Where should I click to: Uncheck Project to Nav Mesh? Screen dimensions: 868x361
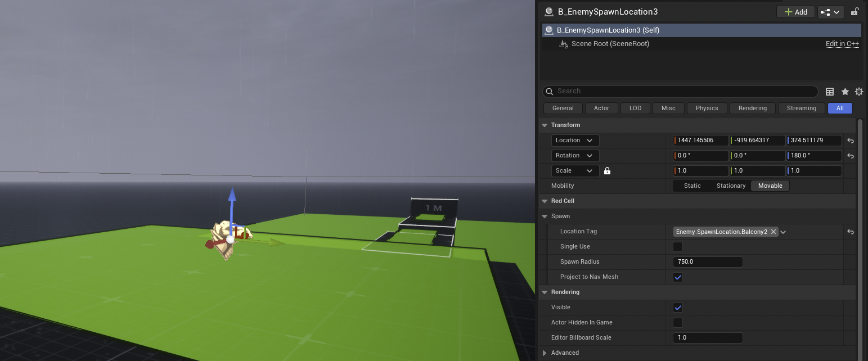pyautogui.click(x=678, y=277)
